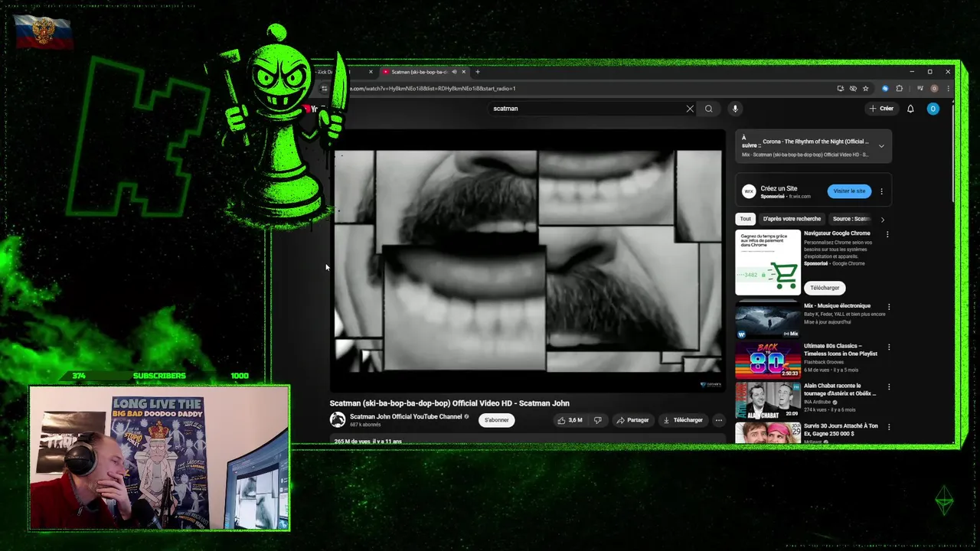Select the Source : Scatman chip
This screenshot has height=551, width=980.
[x=851, y=219]
